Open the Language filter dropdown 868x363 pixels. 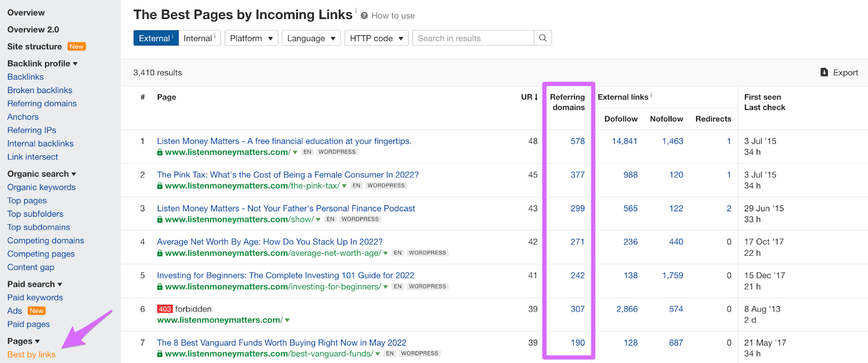(311, 38)
